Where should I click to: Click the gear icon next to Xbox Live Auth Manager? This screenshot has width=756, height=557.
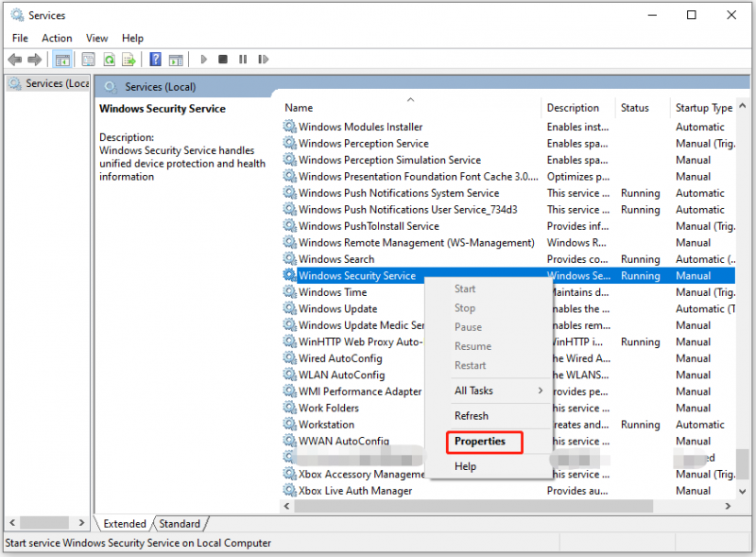coord(289,490)
